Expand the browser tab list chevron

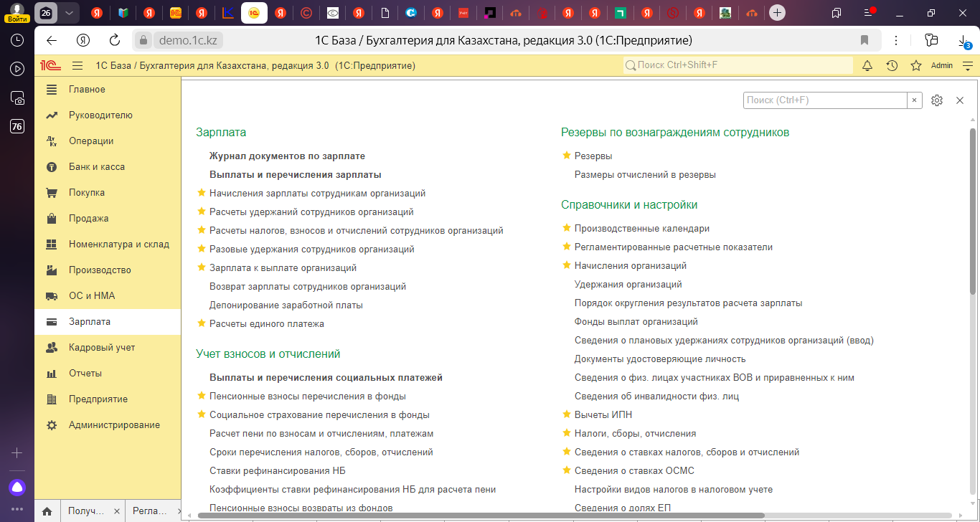click(69, 13)
